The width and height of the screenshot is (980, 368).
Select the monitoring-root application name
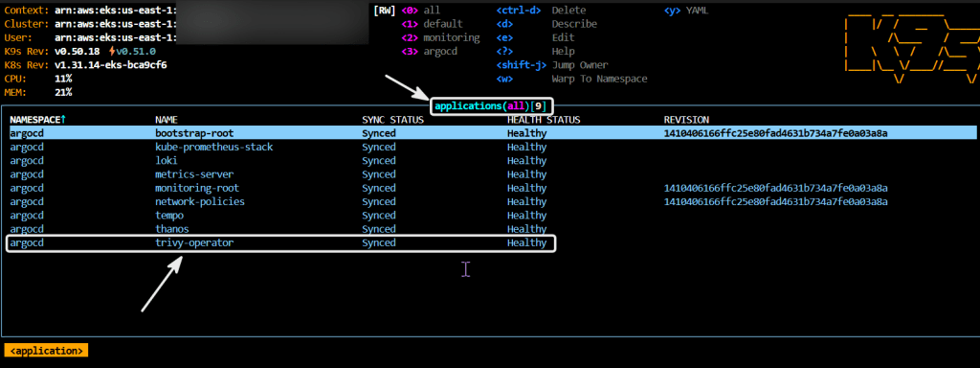coord(197,188)
